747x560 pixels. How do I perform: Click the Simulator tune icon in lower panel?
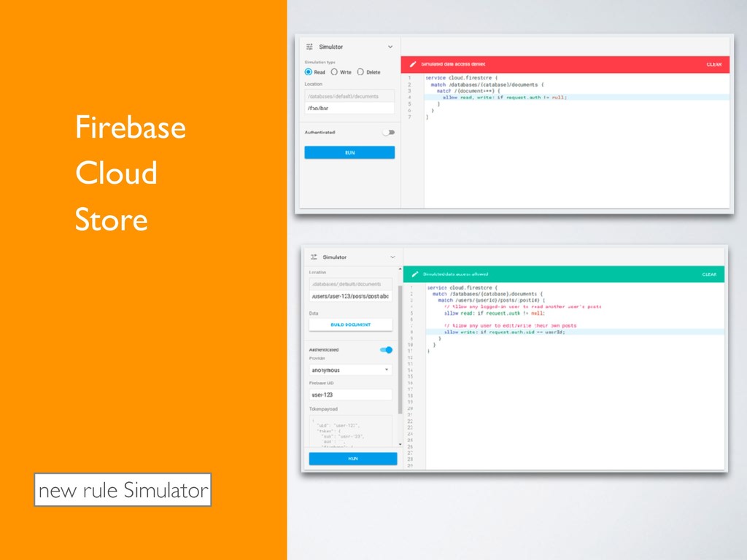[314, 257]
